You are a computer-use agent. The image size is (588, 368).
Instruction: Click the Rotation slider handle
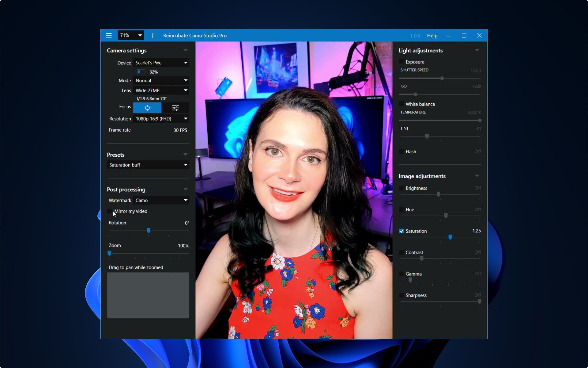pos(149,230)
